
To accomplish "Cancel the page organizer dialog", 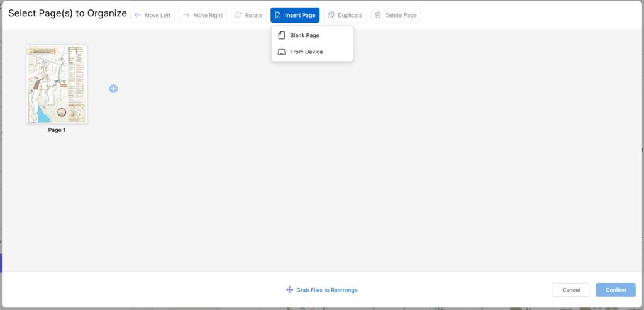I will 571,290.
